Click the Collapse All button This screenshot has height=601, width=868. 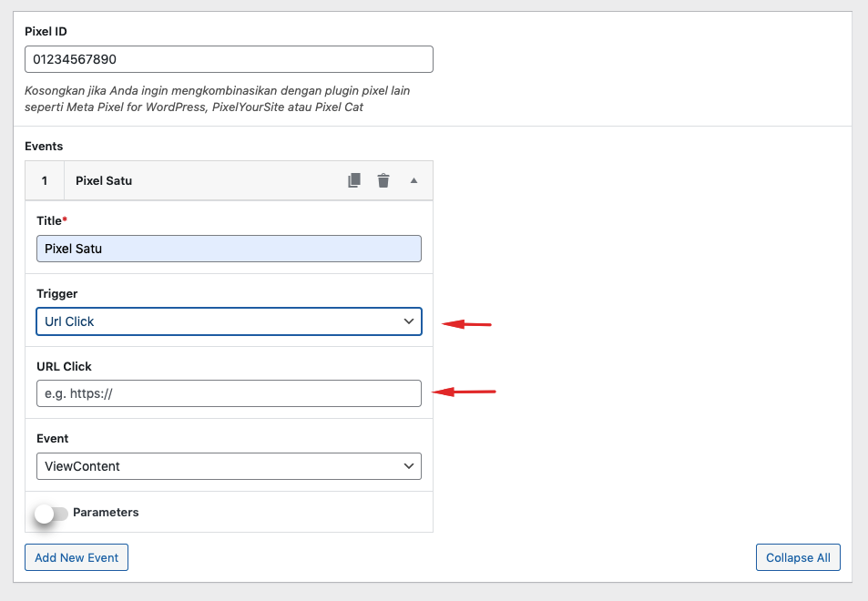point(798,557)
